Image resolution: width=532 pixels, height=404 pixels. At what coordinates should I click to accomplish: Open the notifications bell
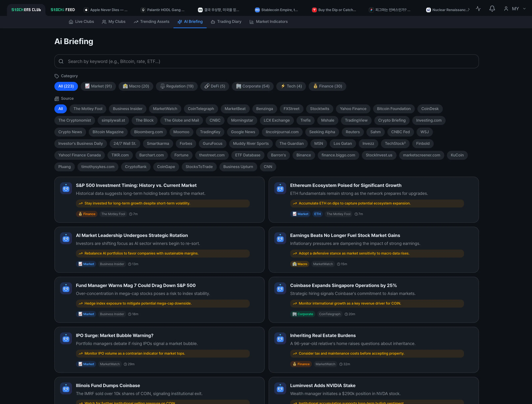pos(492,9)
